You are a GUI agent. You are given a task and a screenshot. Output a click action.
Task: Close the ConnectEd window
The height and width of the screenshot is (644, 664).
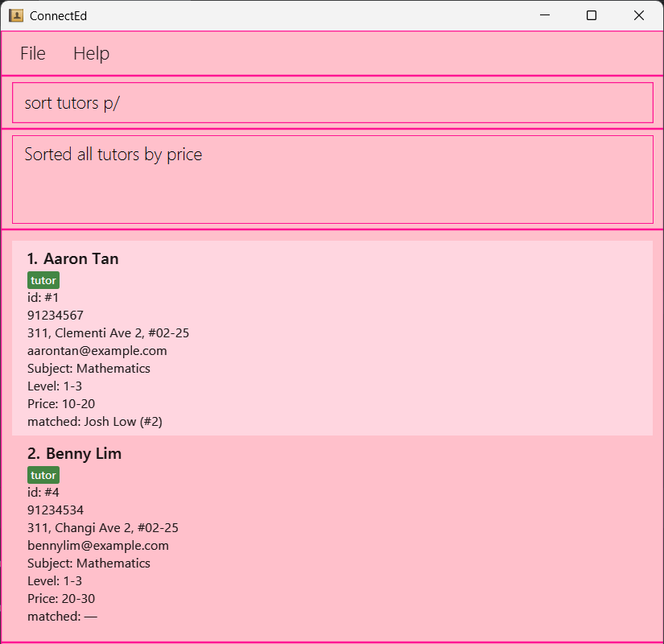tap(639, 15)
